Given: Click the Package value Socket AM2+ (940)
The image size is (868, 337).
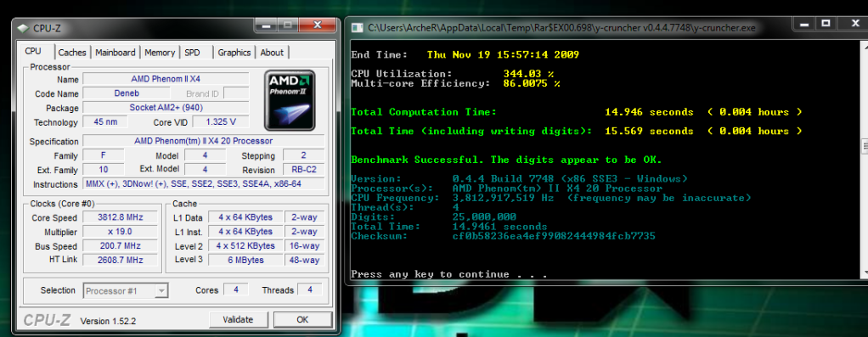Looking at the screenshot, I should [166, 108].
